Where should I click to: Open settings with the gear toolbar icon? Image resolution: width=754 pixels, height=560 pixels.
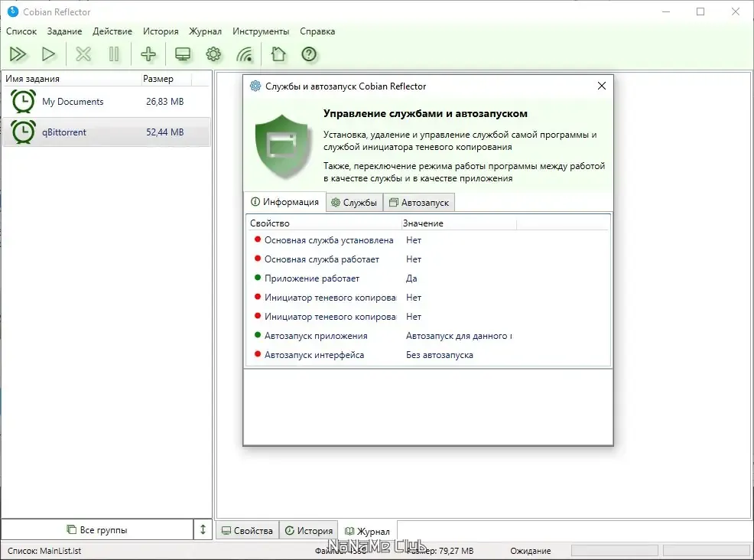213,54
